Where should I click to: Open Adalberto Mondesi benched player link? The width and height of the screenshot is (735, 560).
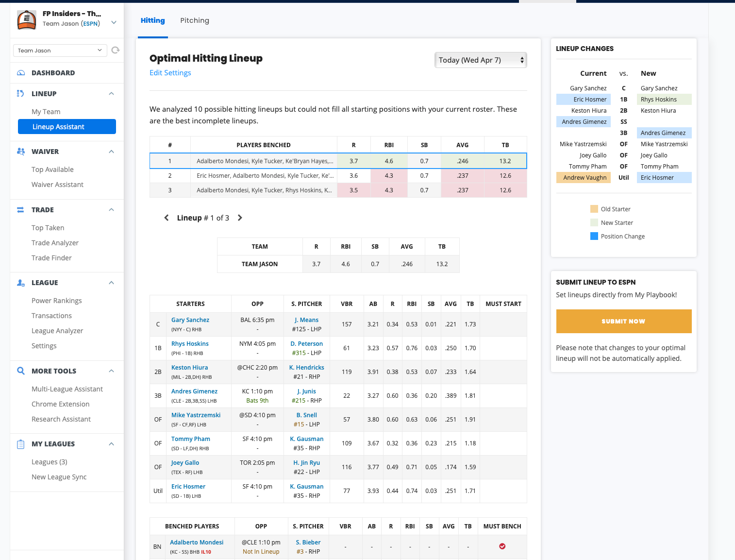(197, 543)
